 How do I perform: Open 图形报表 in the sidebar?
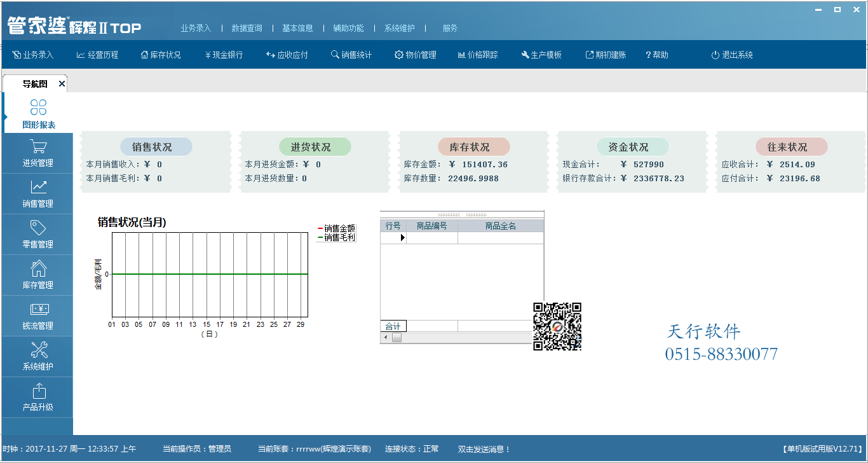38,113
